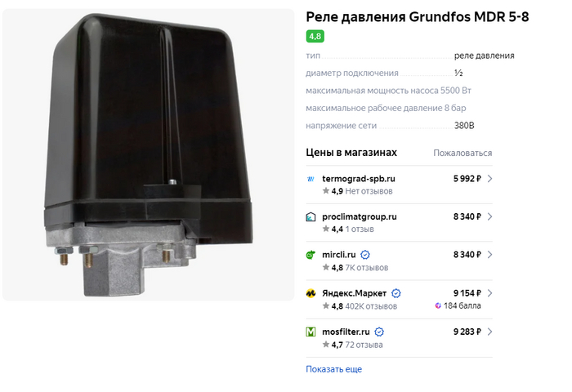This screenshot has width=572, height=392.
Task: Click the proclimatgroup.ru house logo icon
Action: (x=311, y=217)
